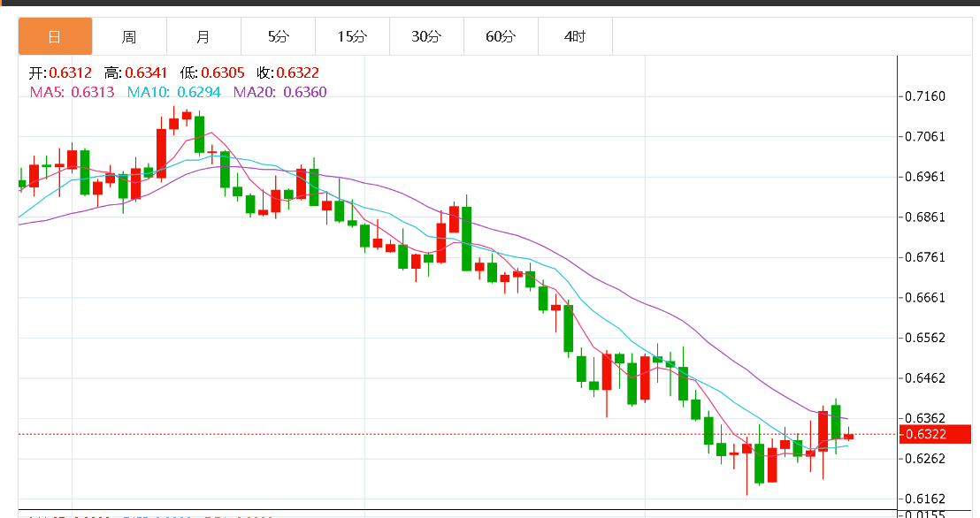Click the MA5: 0.6313 indicator label
Image resolution: width=980 pixels, height=518 pixels.
coord(72,93)
